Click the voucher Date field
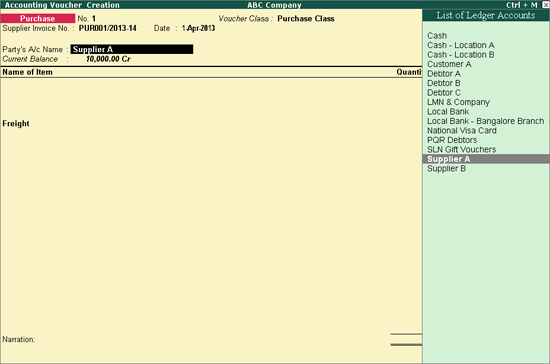The height and width of the screenshot is (364, 550). click(x=198, y=28)
